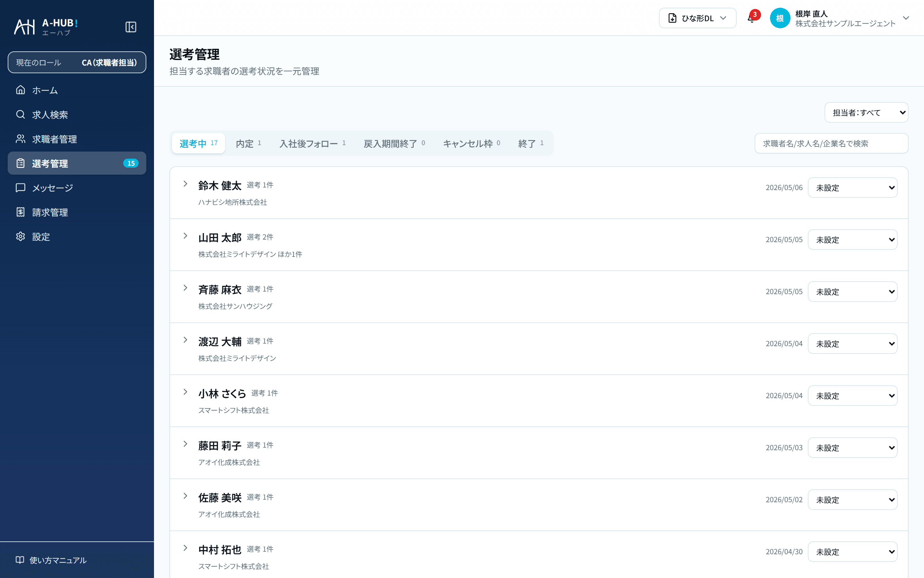
Task: Click the user name 根岸 直人
Action: click(x=811, y=14)
